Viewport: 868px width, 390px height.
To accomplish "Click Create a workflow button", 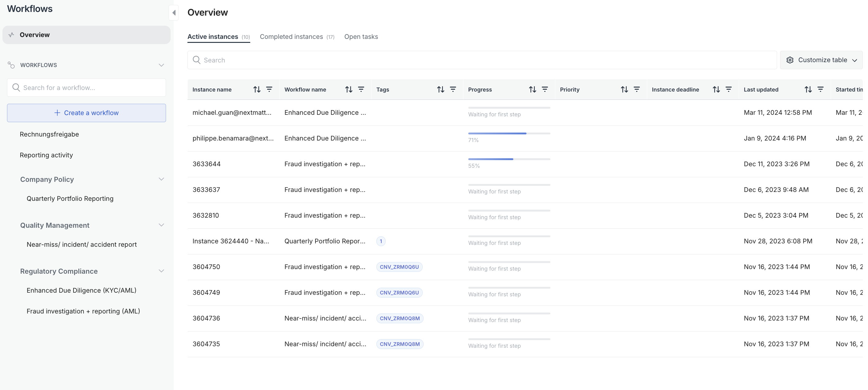I will click(x=86, y=113).
